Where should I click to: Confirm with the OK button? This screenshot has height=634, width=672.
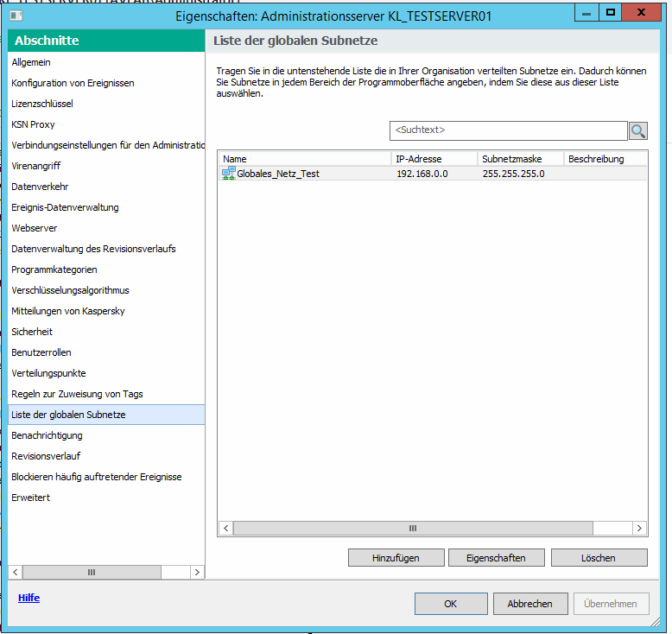pyautogui.click(x=451, y=604)
